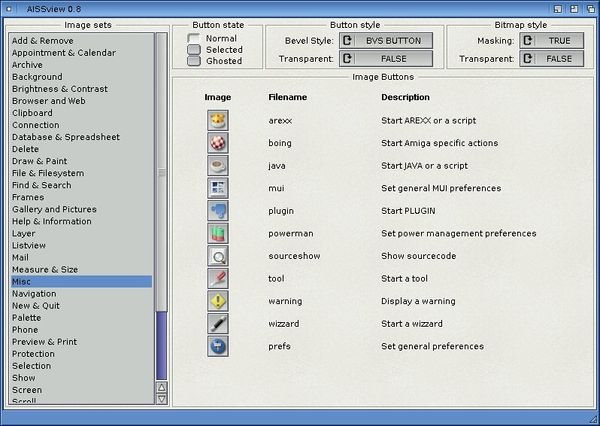Click the mui preferences icon button
Screen dimensions: 600x426
218,188
